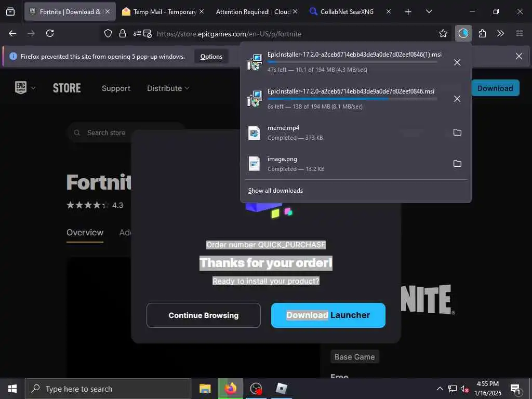Dismiss the pop-up blocked notification bar
This screenshot has height=399, width=532.
click(x=519, y=56)
